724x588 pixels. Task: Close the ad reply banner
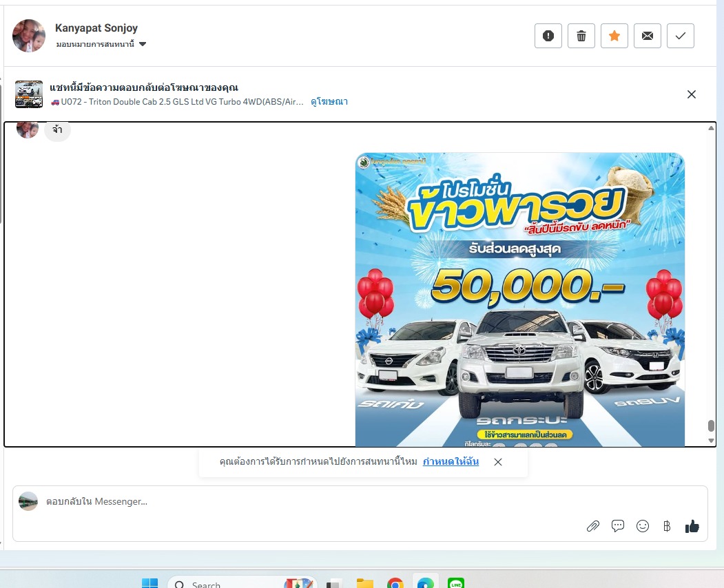pyautogui.click(x=691, y=94)
